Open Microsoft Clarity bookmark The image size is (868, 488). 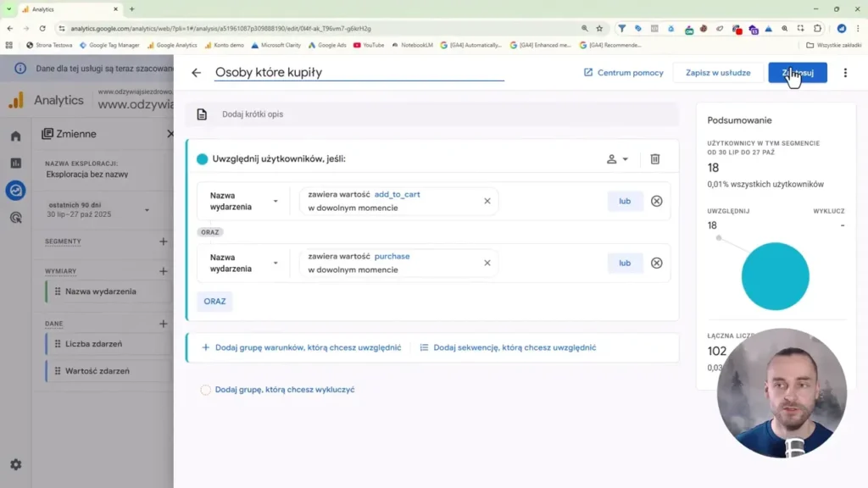click(x=275, y=45)
